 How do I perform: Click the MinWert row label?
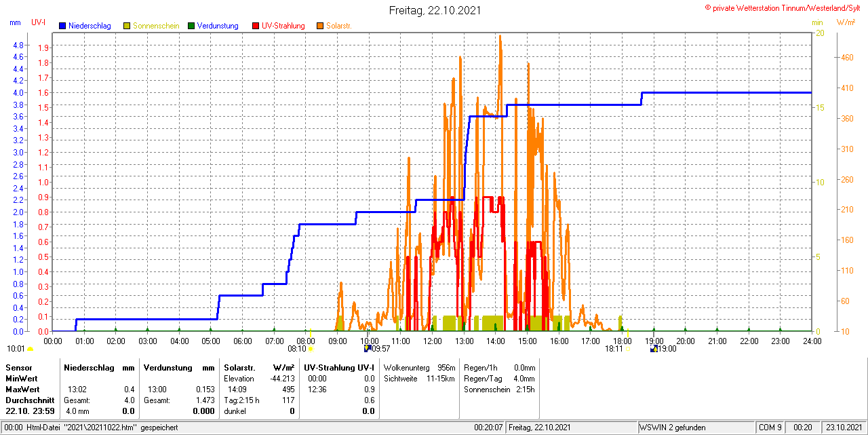(x=22, y=378)
